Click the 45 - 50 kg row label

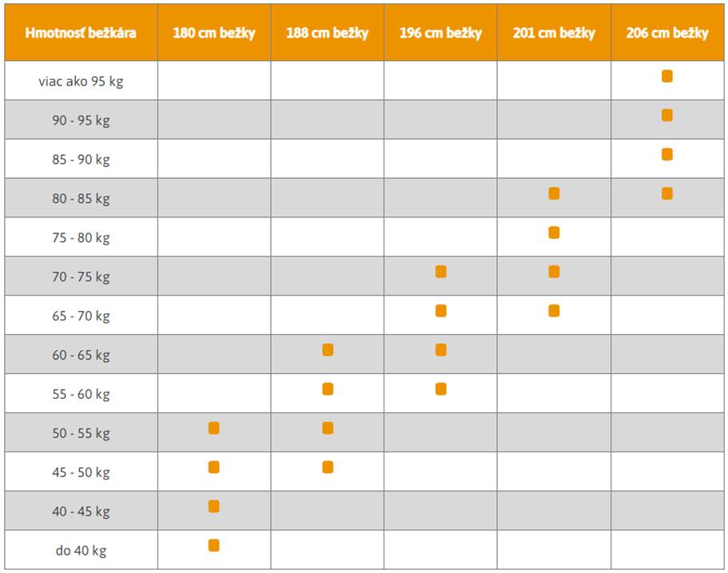pos(81,472)
